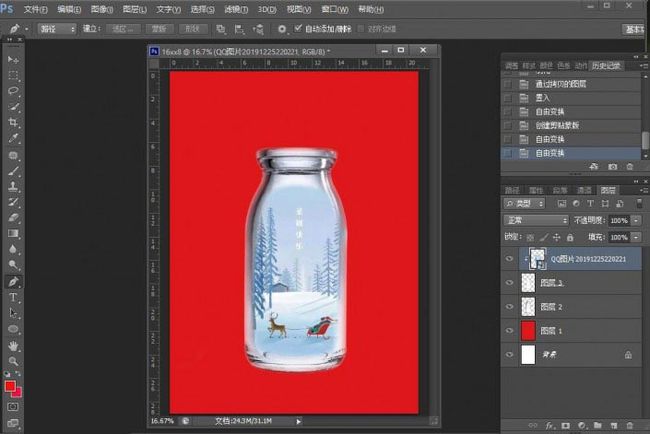650x434 pixels.
Task: Select the Dodge tool
Action: pos(13,264)
